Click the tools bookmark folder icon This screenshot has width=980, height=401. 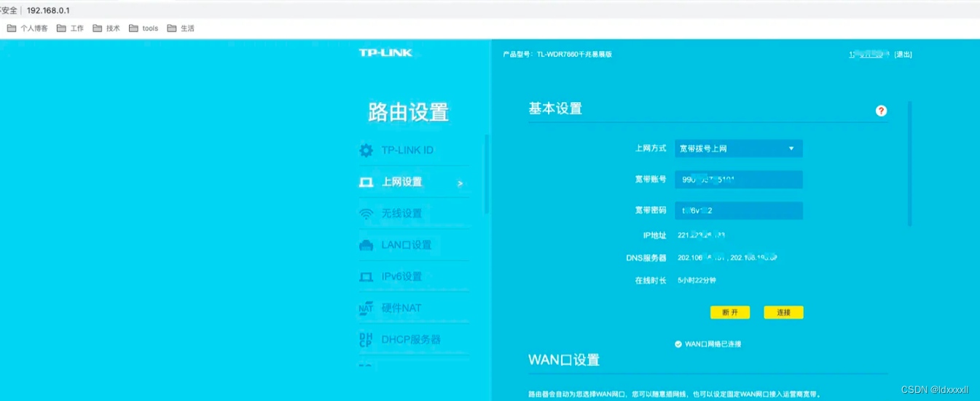coord(133,28)
